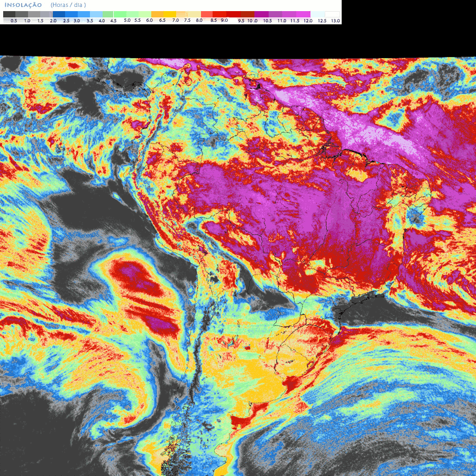Click the '2.0' legend value

coord(53,21)
